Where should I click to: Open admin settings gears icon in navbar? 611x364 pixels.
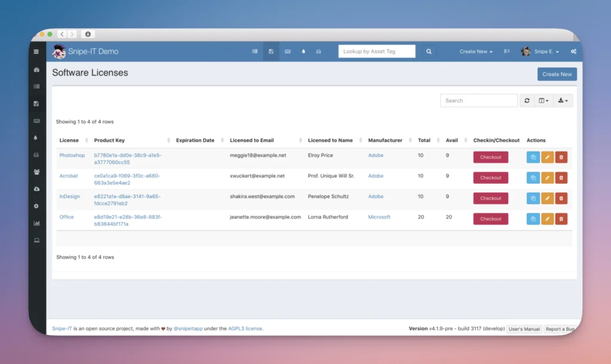pos(573,52)
